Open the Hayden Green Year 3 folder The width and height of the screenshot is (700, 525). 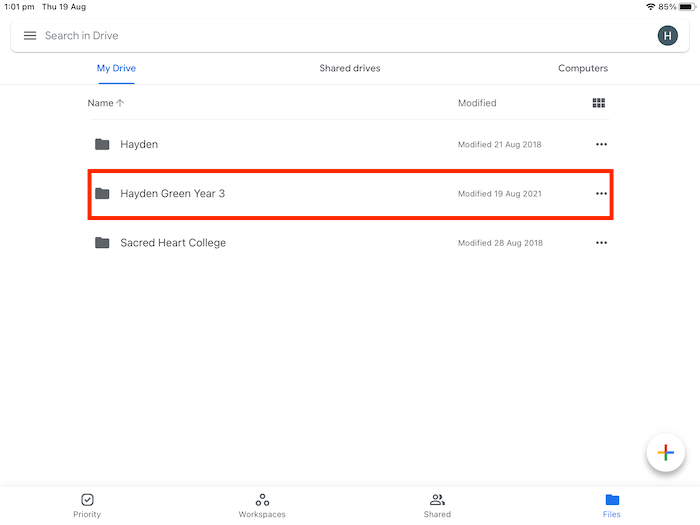click(173, 193)
